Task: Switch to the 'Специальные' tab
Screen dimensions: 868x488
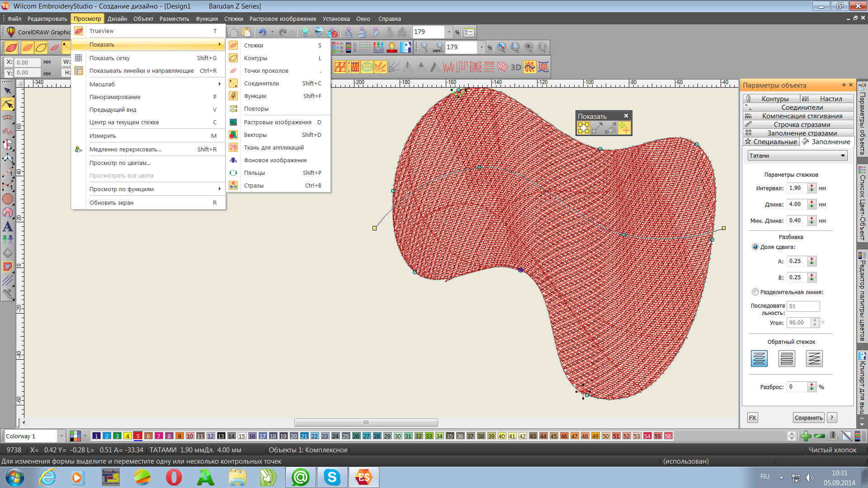Action: click(x=771, y=141)
